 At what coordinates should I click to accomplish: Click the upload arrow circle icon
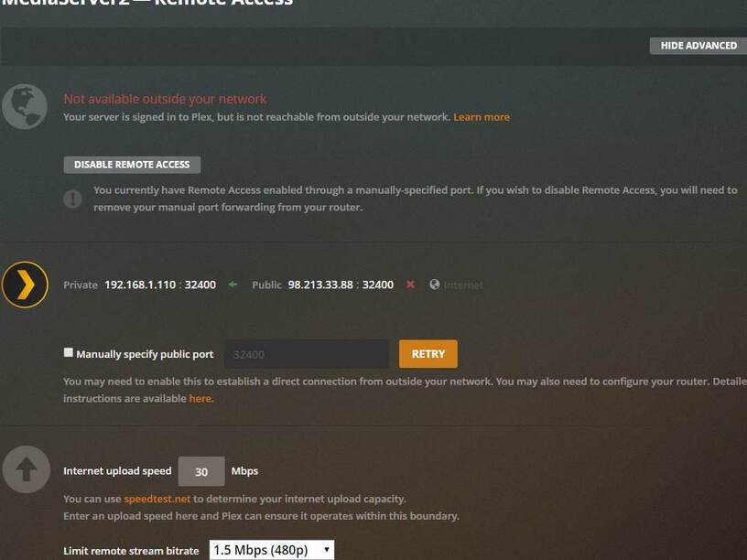click(x=27, y=469)
